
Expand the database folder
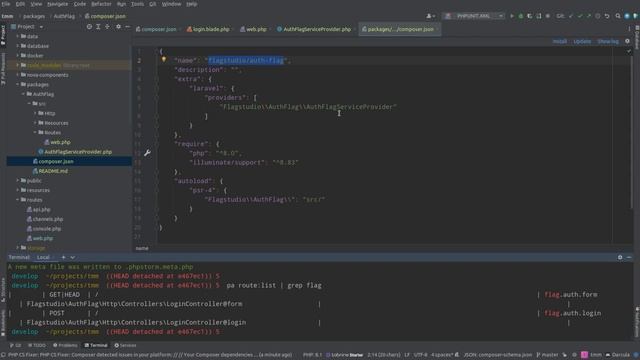[x=18, y=46]
